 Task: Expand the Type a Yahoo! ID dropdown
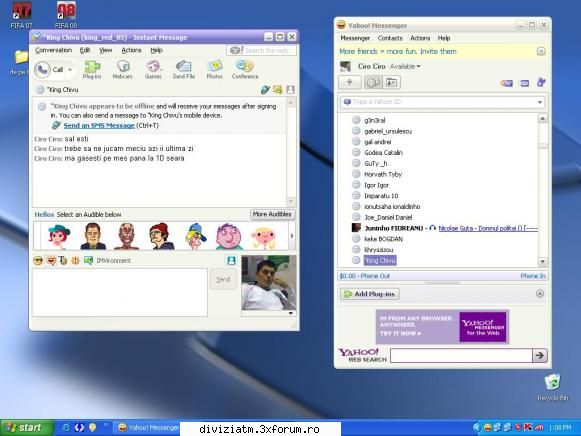click(x=540, y=102)
